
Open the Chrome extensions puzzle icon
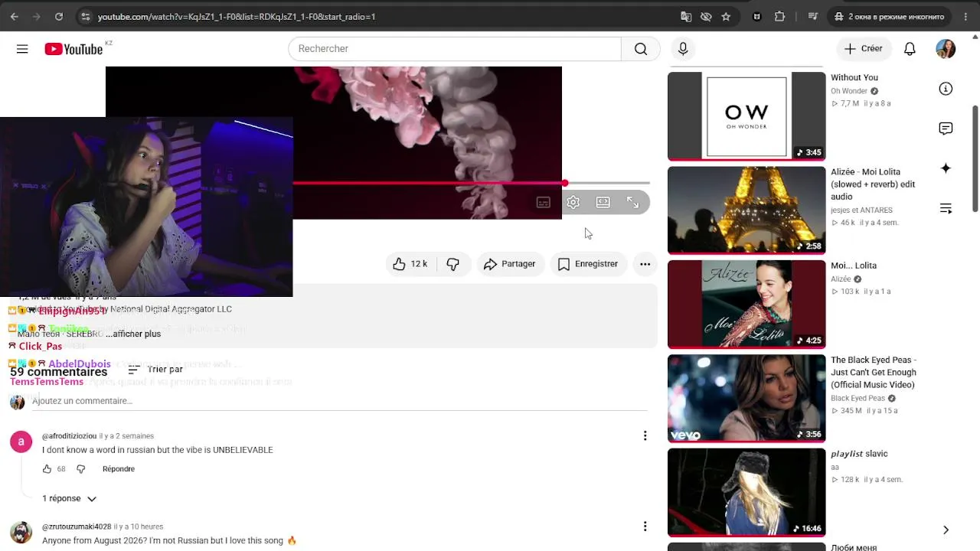[x=780, y=16]
